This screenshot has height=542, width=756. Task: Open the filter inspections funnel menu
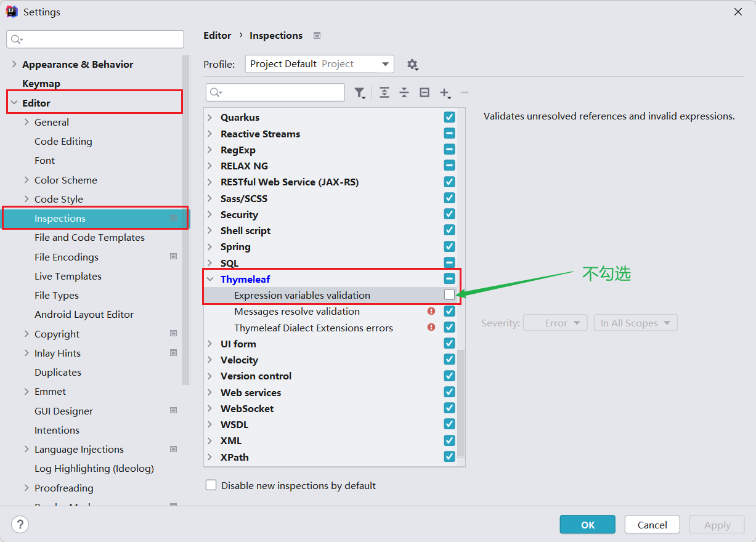click(x=360, y=92)
